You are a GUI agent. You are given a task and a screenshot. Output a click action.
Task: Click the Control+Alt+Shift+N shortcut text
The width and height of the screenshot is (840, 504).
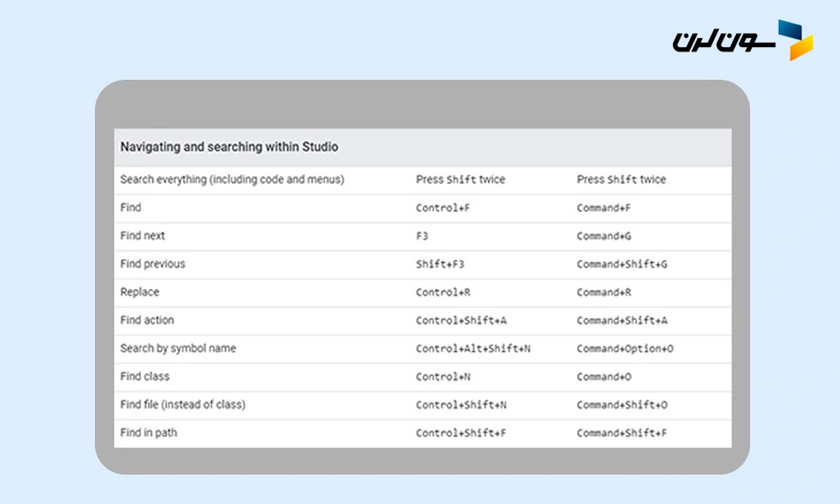click(x=473, y=349)
